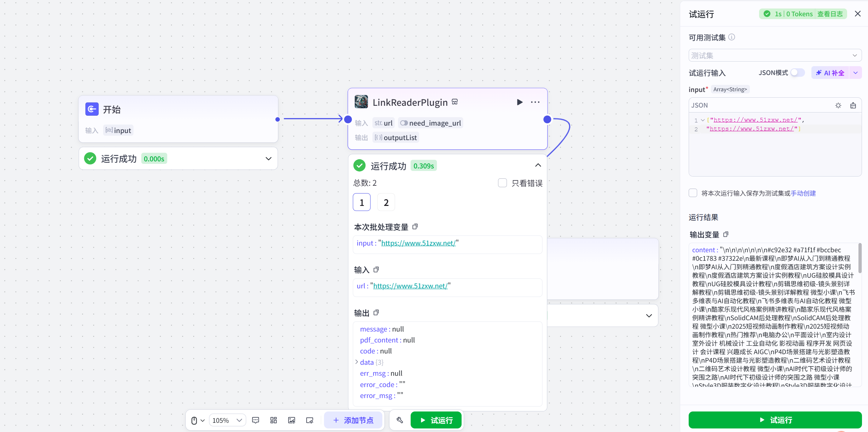Open LinkReaderPlugin three-dot more menu
Image resolution: width=868 pixels, height=432 pixels.
click(535, 102)
